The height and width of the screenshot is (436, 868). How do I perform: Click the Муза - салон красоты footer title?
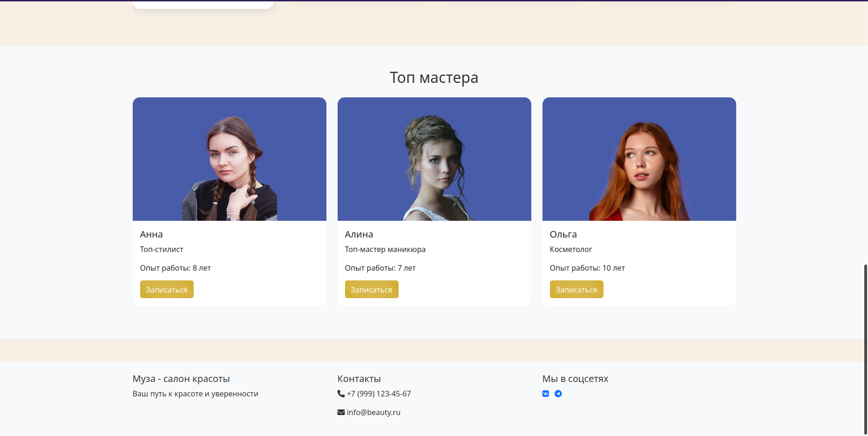[x=181, y=379]
